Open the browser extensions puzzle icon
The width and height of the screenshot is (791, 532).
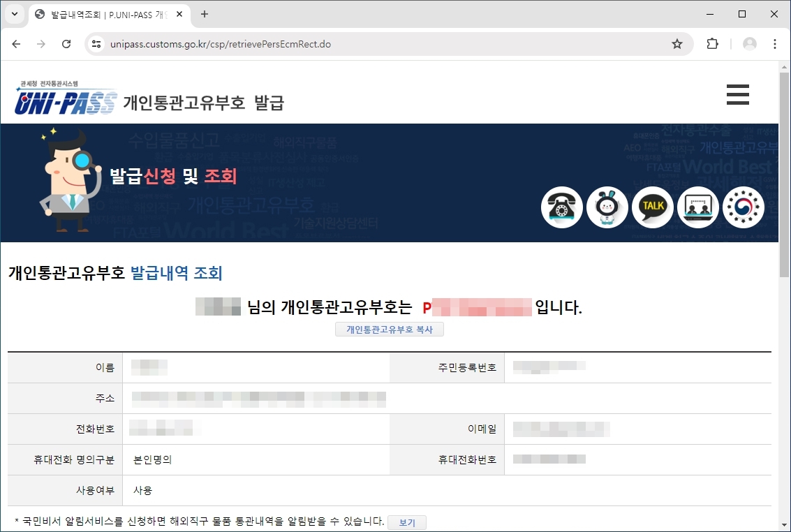[712, 43]
